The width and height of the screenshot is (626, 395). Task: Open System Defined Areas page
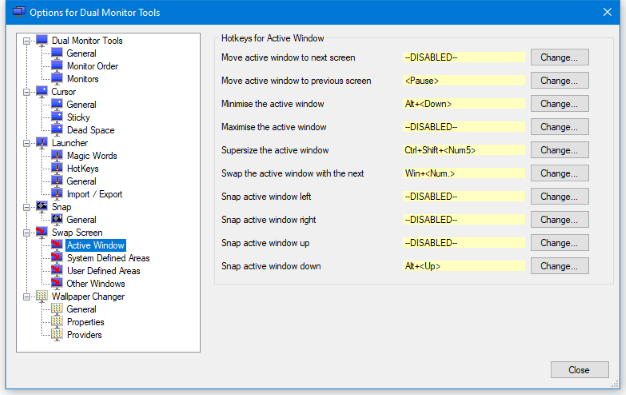[x=108, y=258]
